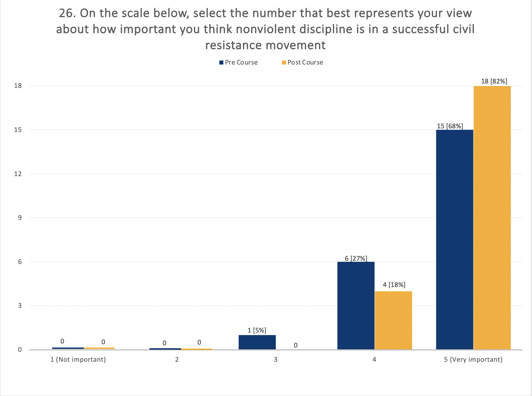The width and height of the screenshot is (532, 396).
Task: Select the y-axis value 12 label
Action: [x=18, y=174]
